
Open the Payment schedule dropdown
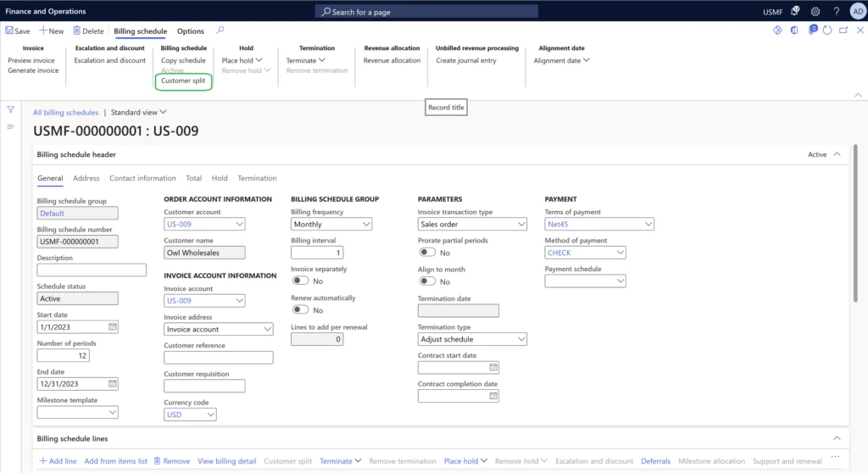[x=620, y=281]
